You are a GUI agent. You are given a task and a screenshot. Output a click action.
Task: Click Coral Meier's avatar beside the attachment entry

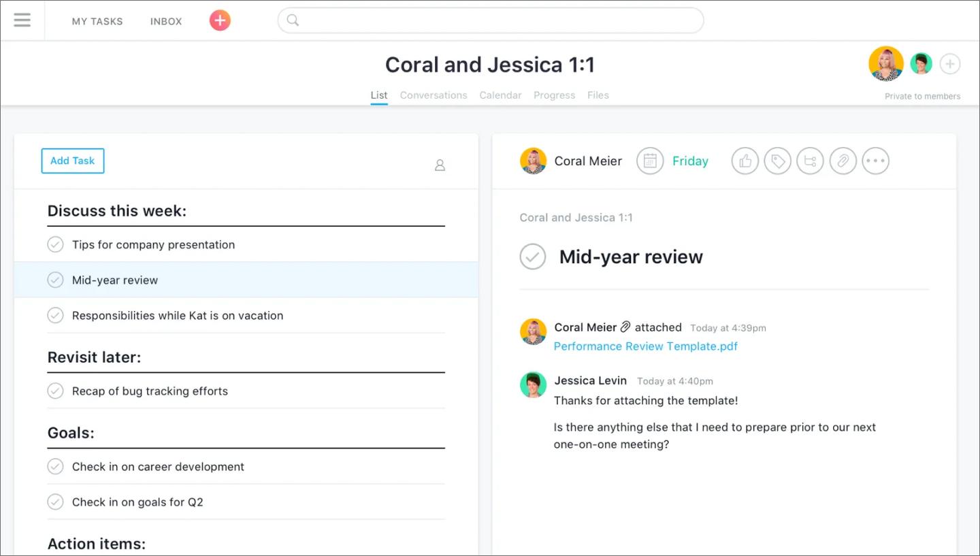point(534,331)
